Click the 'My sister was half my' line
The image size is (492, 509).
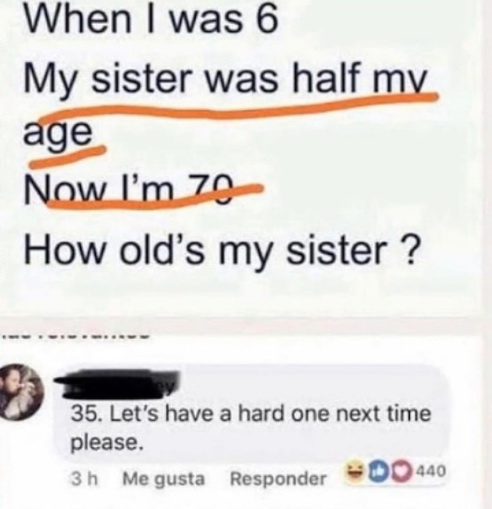pyautogui.click(x=225, y=79)
